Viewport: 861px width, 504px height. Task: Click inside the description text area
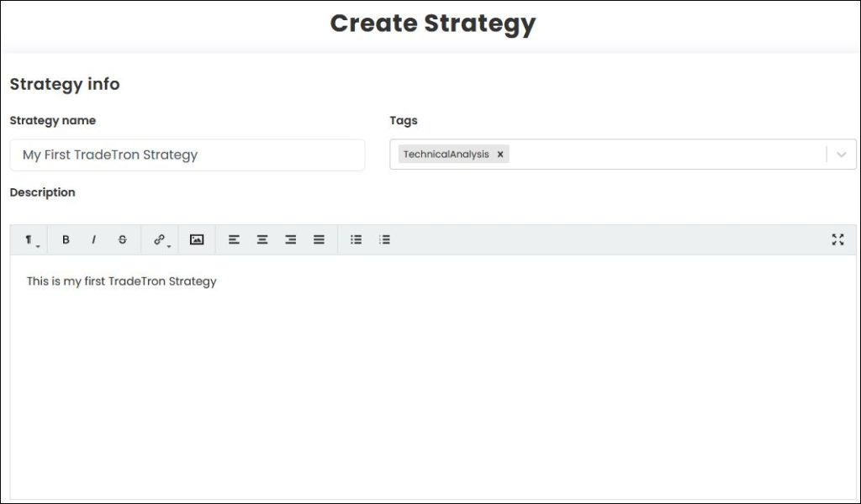pos(433,386)
